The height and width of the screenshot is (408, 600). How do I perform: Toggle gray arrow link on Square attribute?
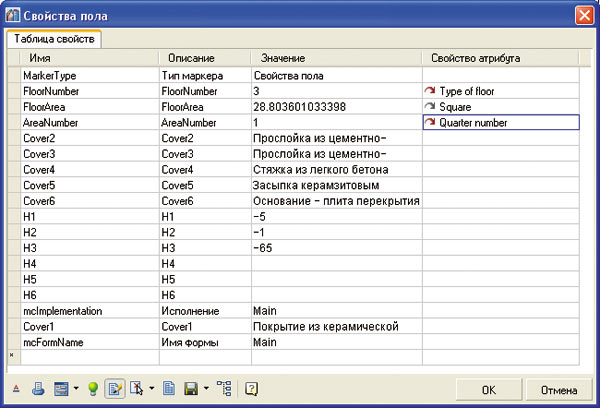coord(431,107)
